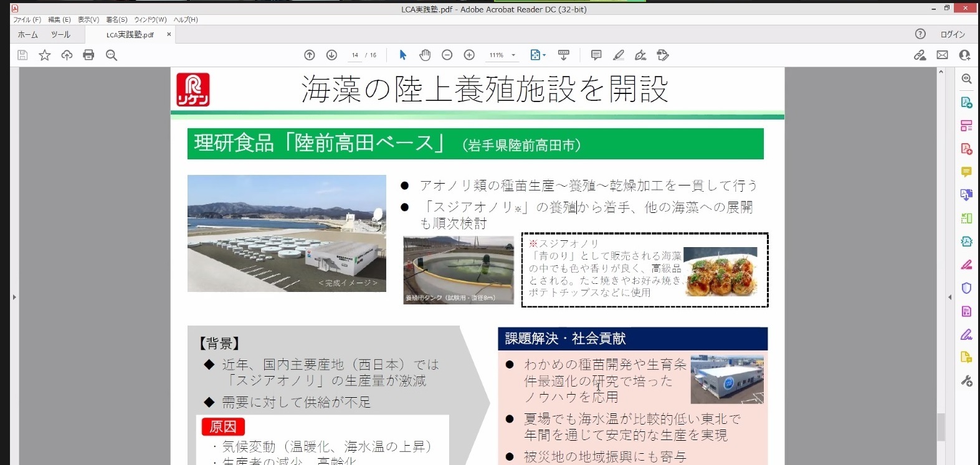Open the Fill & Sign tool in sidebar
Viewport: 980px width, 465px height.
966,335
